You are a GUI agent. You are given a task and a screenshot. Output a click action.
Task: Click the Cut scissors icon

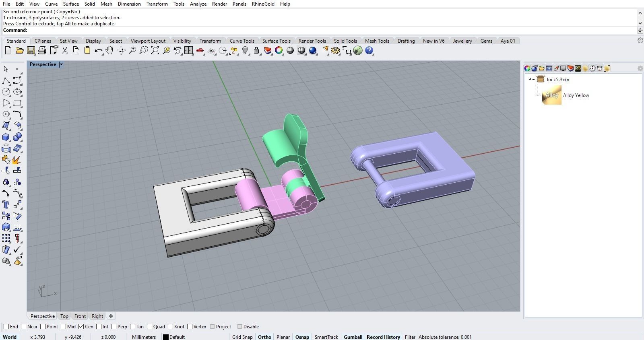pyautogui.click(x=65, y=50)
